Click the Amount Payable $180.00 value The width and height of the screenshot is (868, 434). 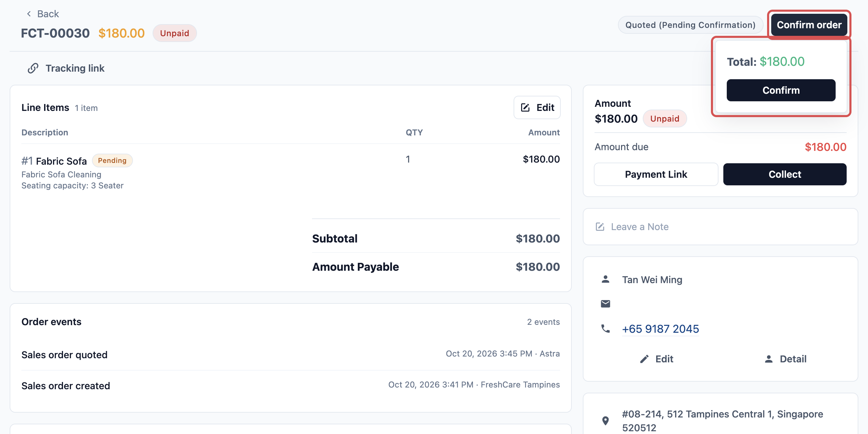coord(538,267)
